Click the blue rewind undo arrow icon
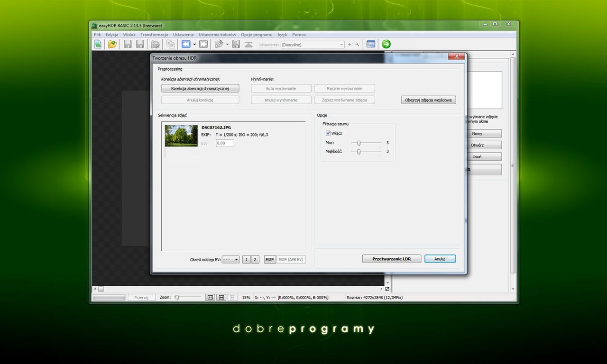 [186, 44]
